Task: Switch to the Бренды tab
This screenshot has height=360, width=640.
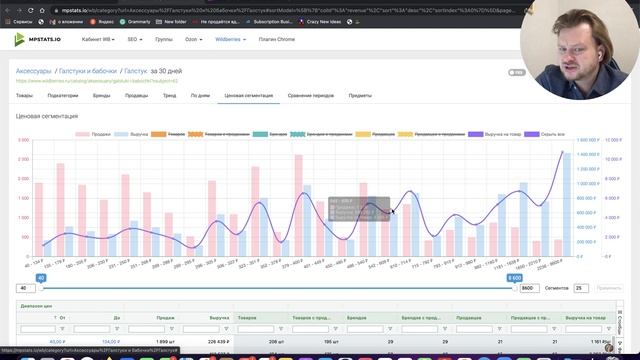Action: pos(102,96)
